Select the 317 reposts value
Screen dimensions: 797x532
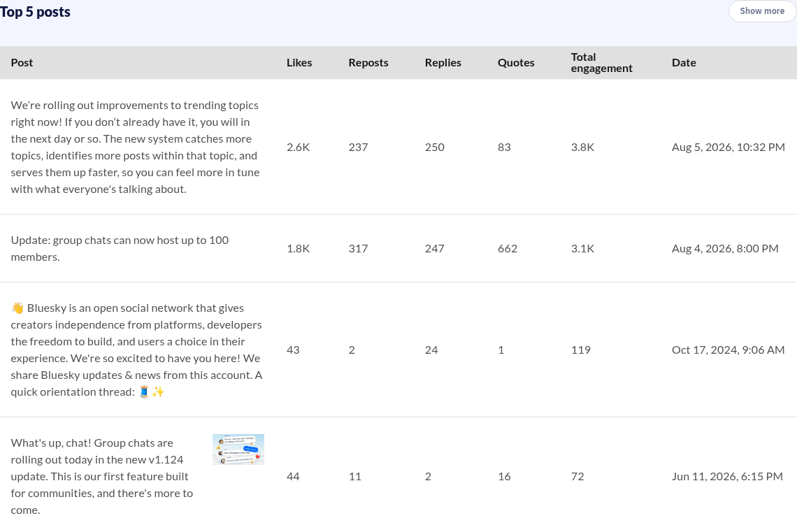coord(358,248)
